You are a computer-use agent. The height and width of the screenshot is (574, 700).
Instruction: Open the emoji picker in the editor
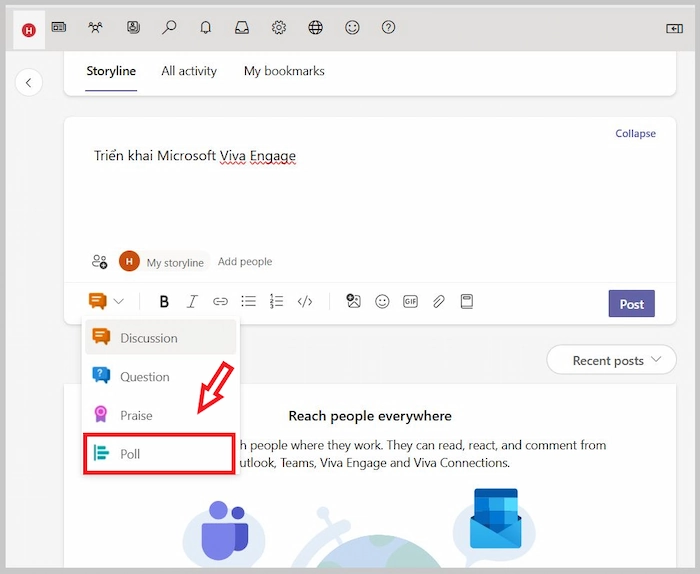click(x=382, y=302)
